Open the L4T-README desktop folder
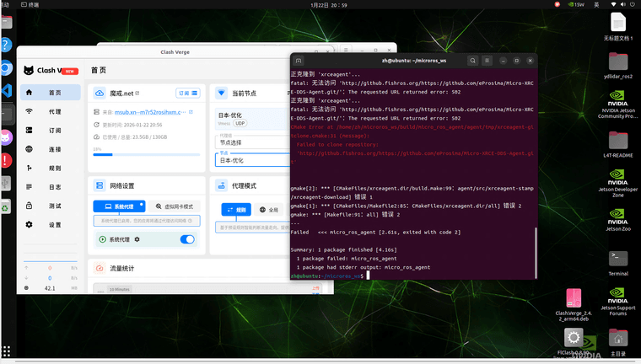Viewport: 641px width, 364px height. 617,145
